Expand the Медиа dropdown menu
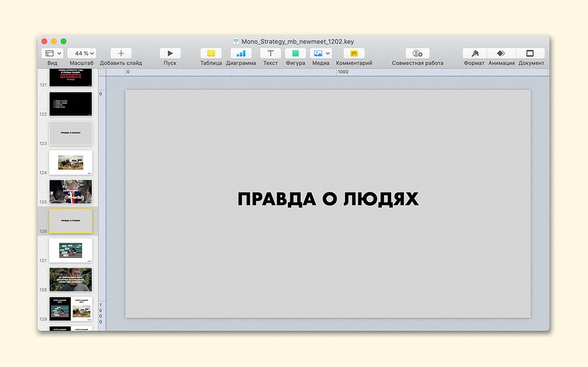This screenshot has width=588, height=367. pyautogui.click(x=321, y=54)
